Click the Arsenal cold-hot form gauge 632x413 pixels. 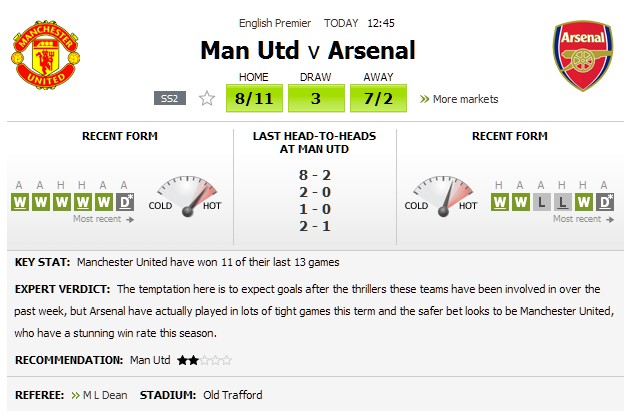(x=443, y=196)
